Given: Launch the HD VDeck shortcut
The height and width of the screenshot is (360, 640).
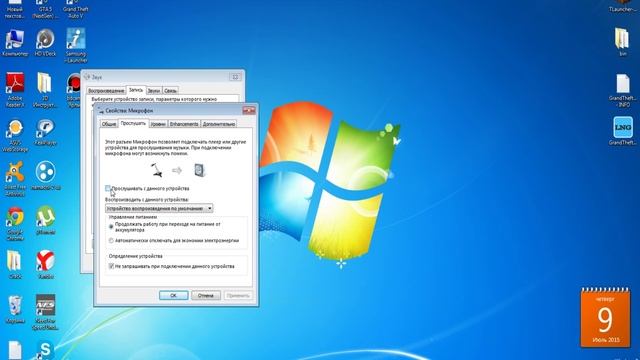Looking at the screenshot, I should coord(45,42).
